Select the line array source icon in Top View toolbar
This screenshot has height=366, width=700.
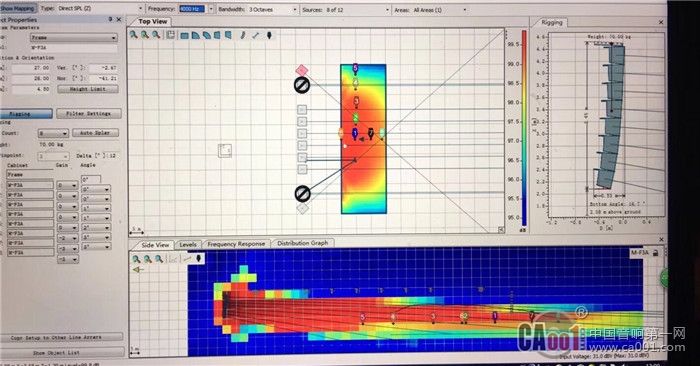tap(243, 35)
